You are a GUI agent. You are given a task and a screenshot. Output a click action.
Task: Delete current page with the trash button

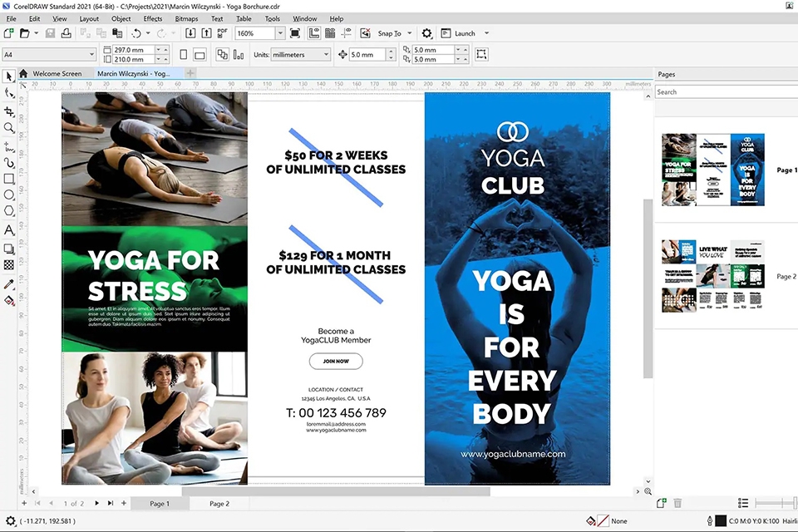point(678,503)
